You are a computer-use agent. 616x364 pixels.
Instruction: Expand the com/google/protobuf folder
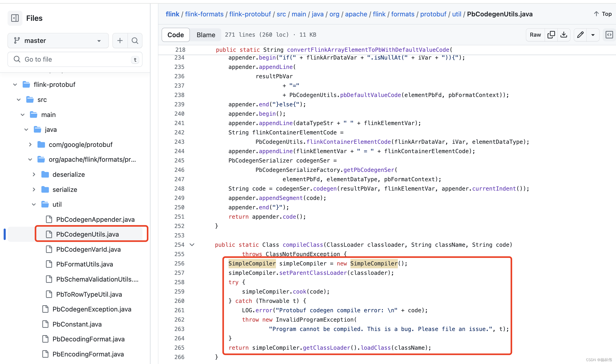(x=30, y=145)
